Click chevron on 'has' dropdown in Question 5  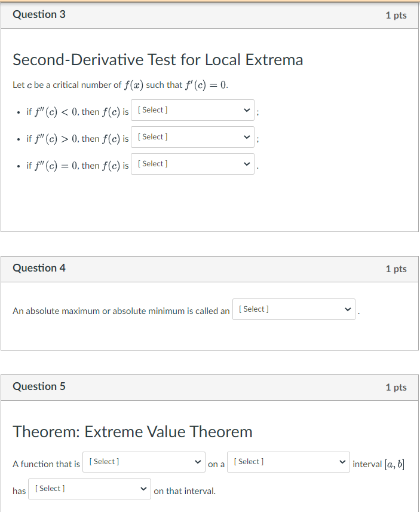click(x=143, y=488)
